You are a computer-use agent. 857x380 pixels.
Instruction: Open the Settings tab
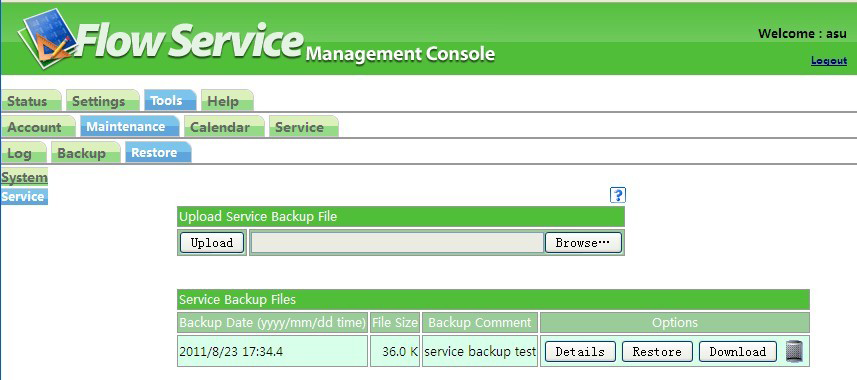102,101
